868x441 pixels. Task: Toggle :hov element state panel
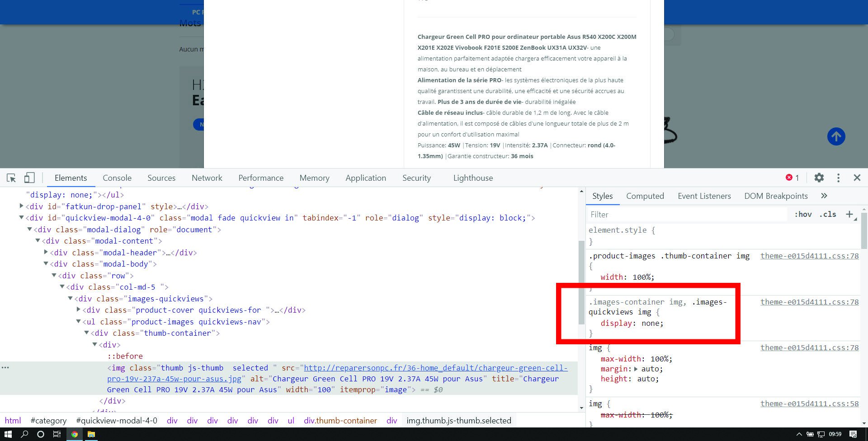pos(803,215)
